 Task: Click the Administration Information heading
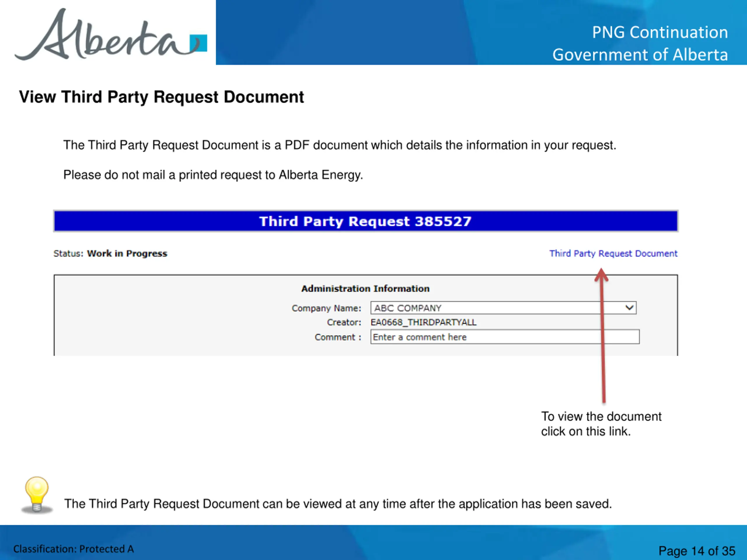[x=365, y=289]
